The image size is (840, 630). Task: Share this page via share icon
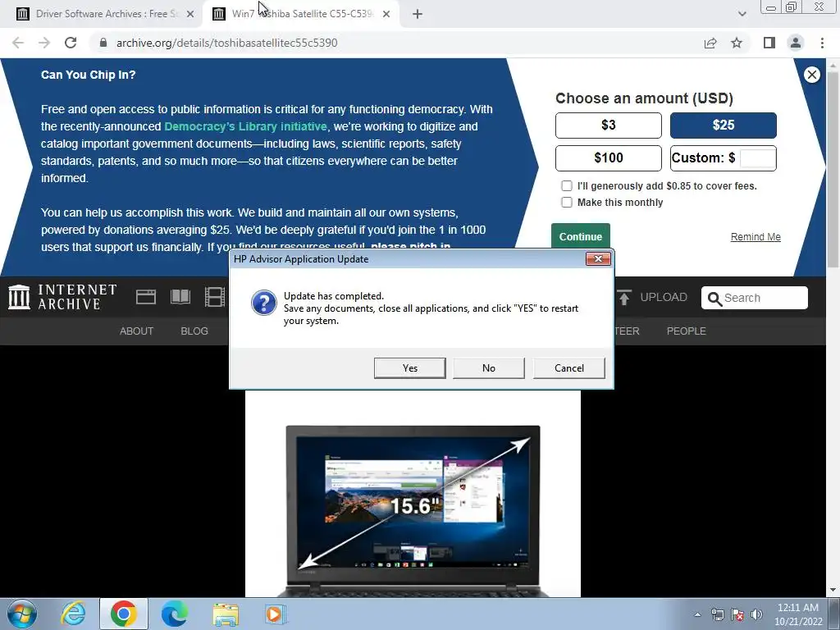(710, 43)
